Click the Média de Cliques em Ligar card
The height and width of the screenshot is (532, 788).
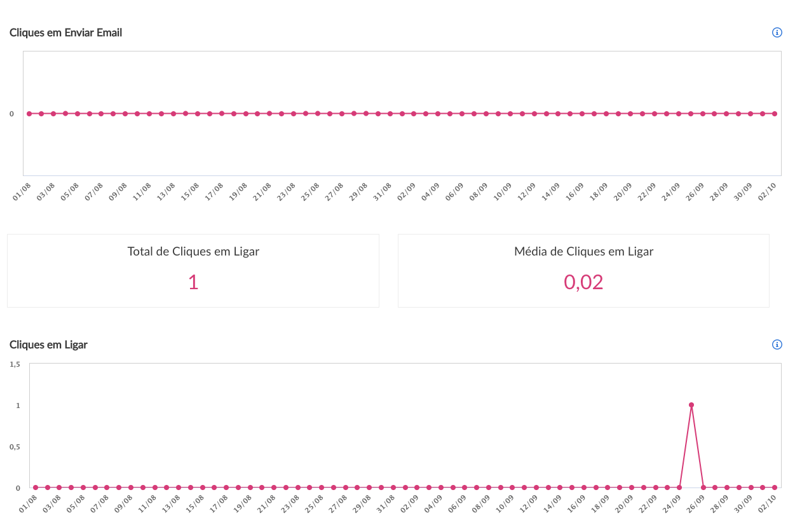583,271
